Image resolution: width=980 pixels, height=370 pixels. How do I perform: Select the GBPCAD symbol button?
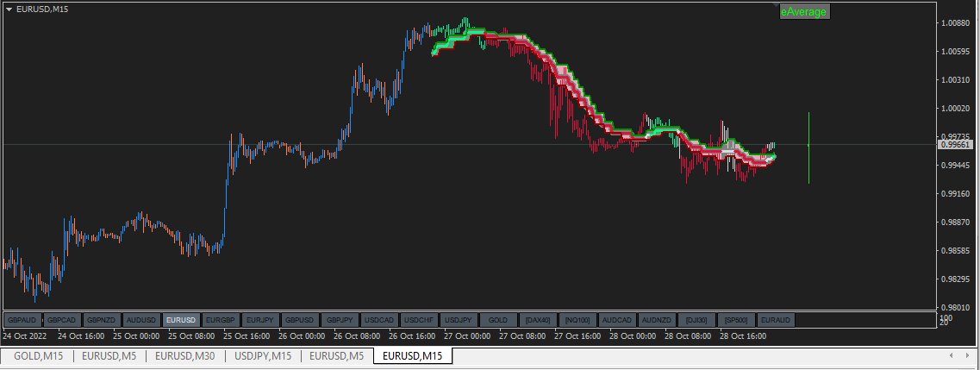pyautogui.click(x=63, y=320)
